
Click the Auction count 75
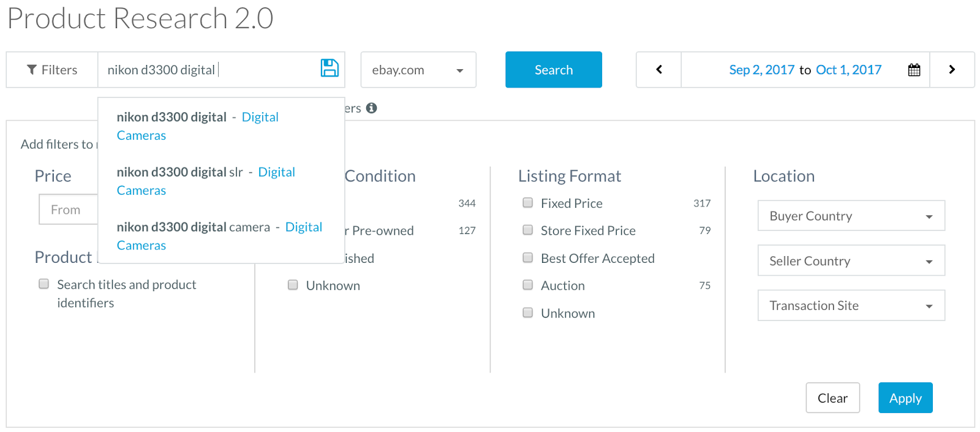pos(705,286)
